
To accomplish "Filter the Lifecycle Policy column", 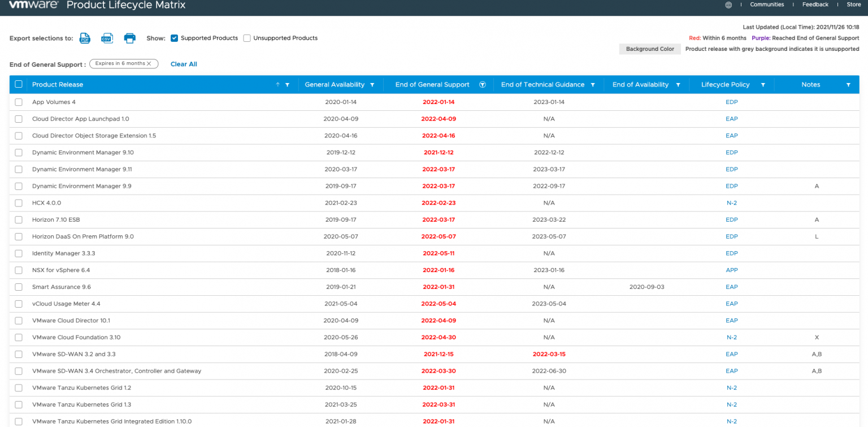I will click(x=763, y=85).
